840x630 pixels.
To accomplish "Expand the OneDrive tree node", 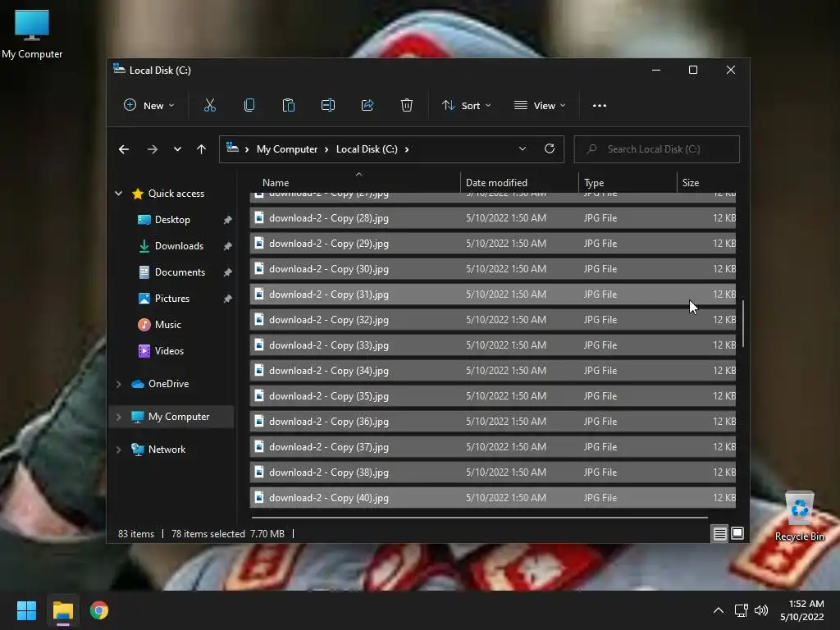I will point(118,384).
